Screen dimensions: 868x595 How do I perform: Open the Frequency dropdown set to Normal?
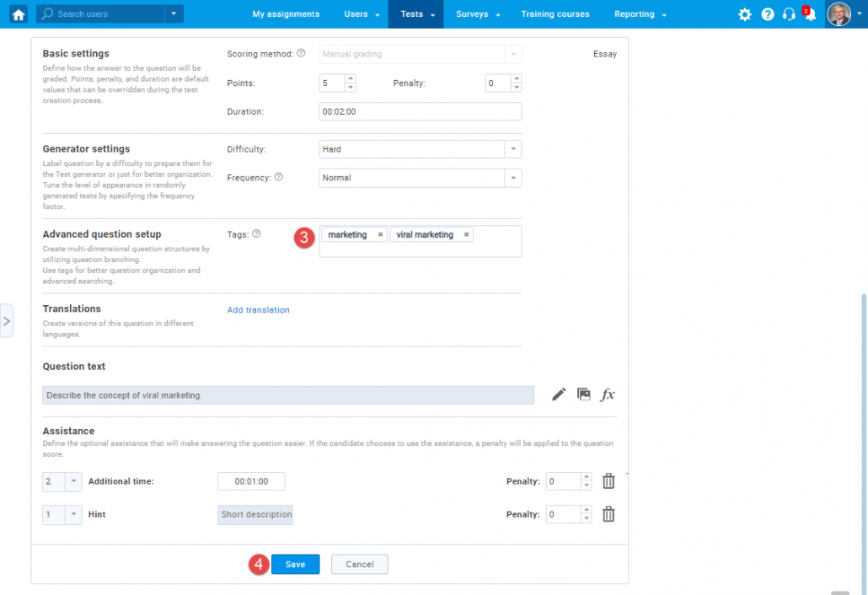512,178
